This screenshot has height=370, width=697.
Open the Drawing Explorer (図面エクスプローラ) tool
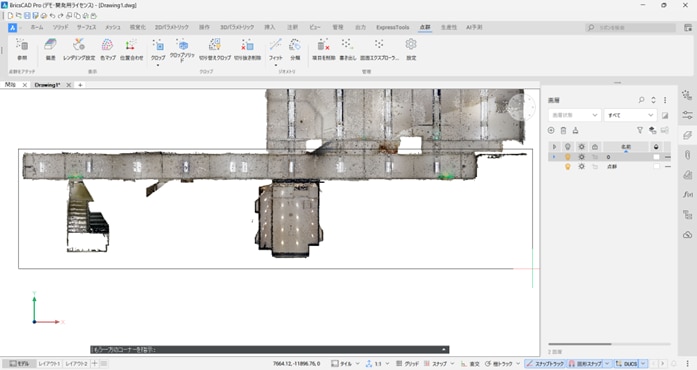point(379,49)
